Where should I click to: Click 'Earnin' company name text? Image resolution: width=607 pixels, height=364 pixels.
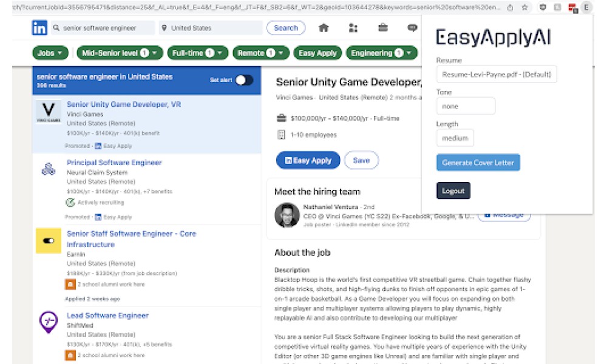tap(75, 254)
